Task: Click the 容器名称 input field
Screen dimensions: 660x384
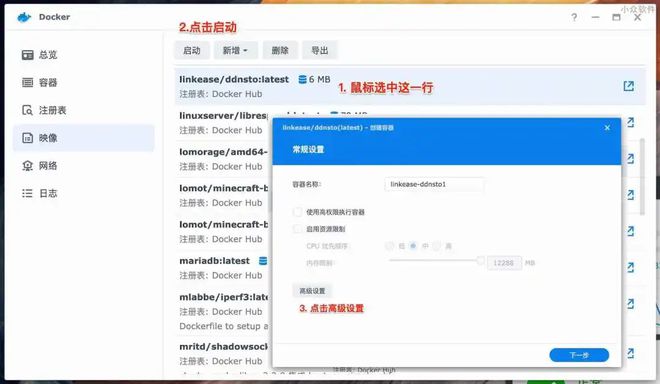Action: tap(434, 184)
